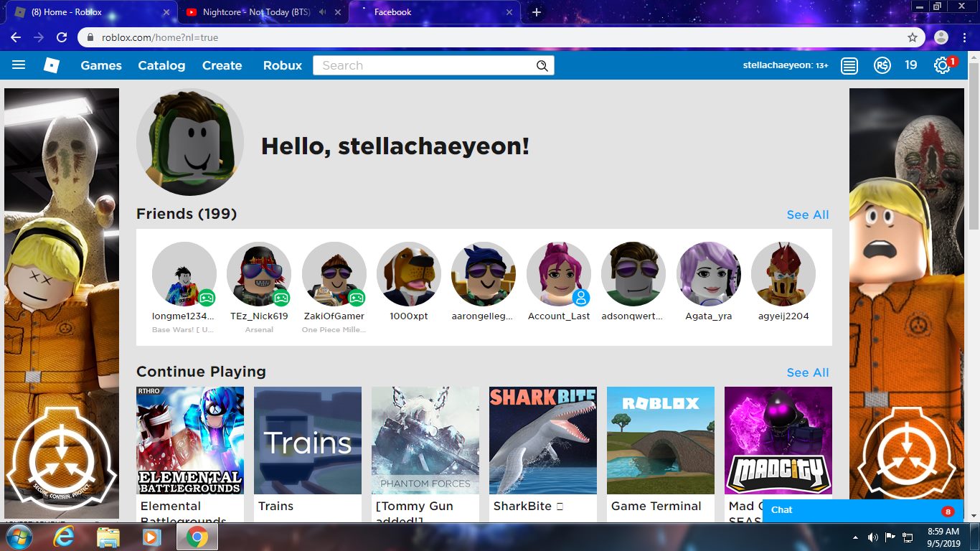Open Windows Media Player from taskbar
Screen dimensions: 980x551
[151, 537]
